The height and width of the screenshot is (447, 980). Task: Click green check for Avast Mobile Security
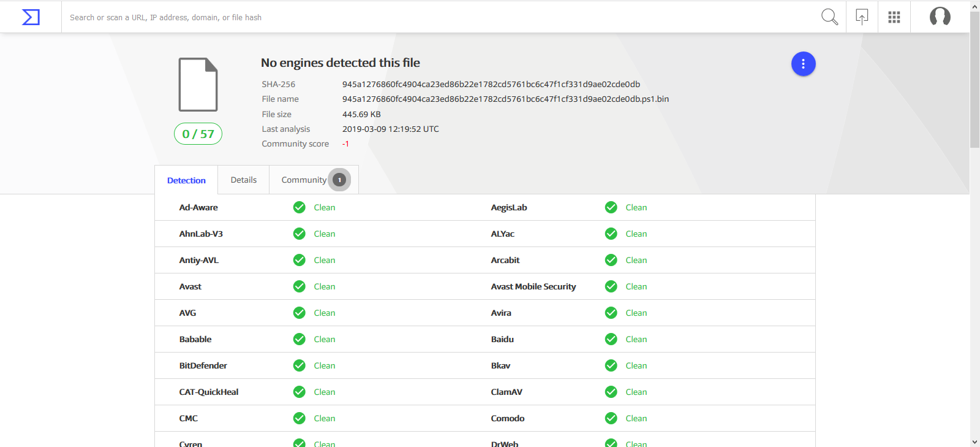(611, 286)
